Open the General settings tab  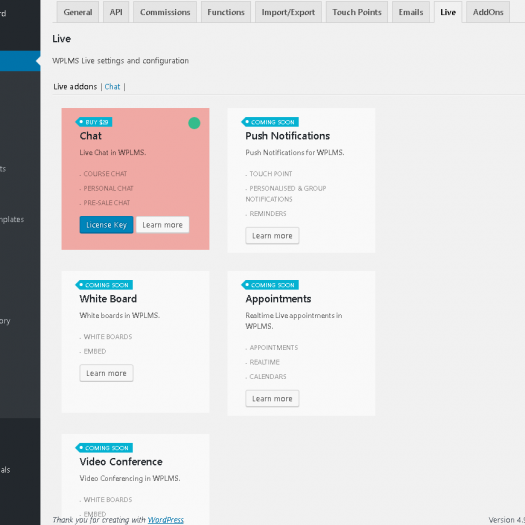click(78, 12)
